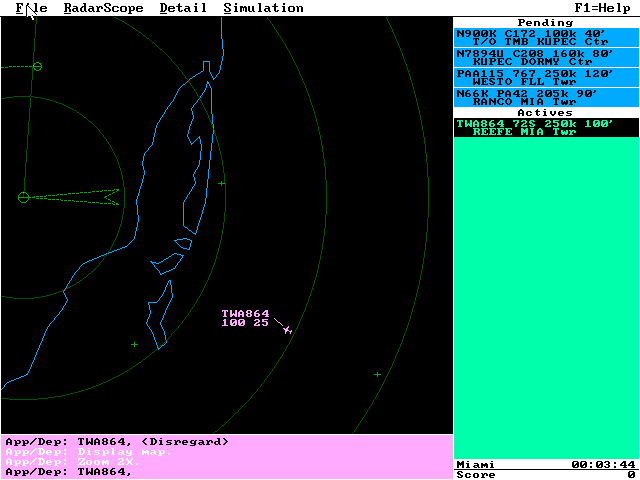640x480 pixels.
Task: Open the File menu
Action: 31,8
